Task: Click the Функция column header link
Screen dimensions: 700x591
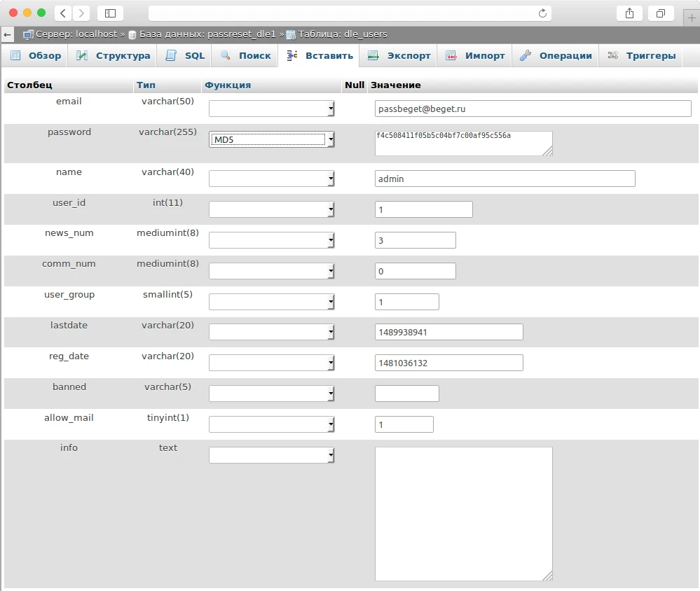Action: tap(227, 85)
